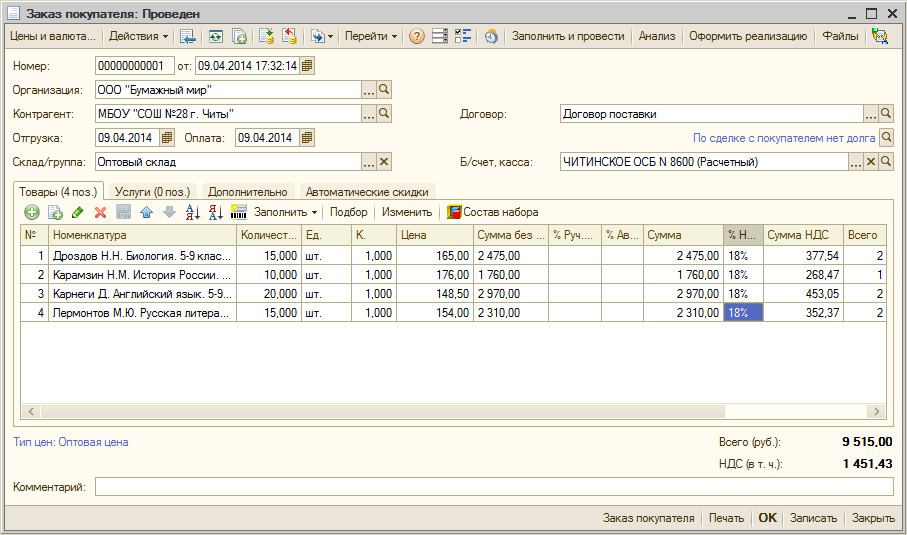The image size is (907, 535).
Task: Click the OK button at bottom
Action: pos(768,518)
